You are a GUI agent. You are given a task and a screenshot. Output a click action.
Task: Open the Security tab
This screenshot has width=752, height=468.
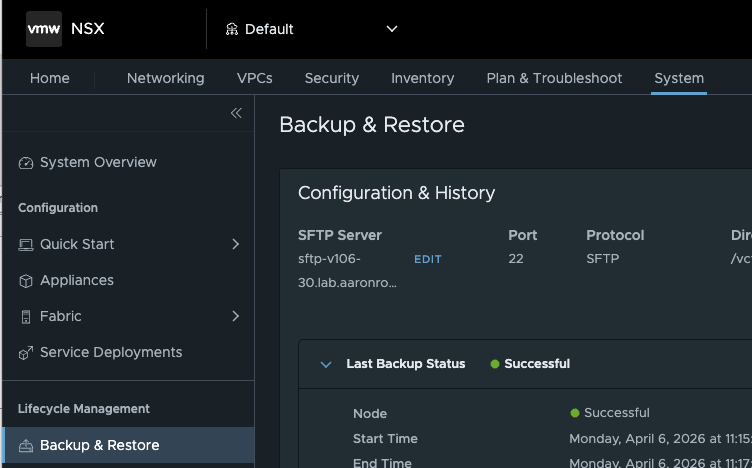[331, 78]
